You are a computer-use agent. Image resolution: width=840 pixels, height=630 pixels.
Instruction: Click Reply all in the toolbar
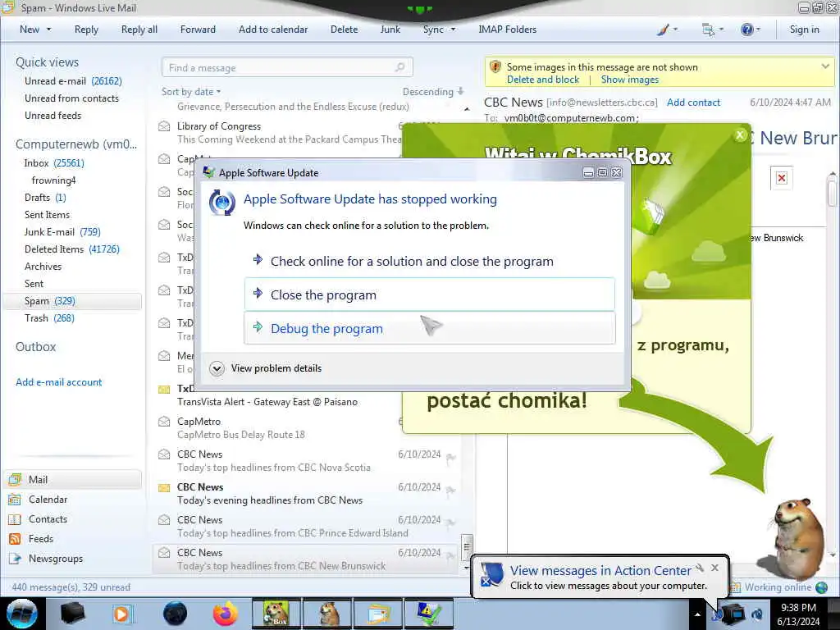click(x=139, y=30)
